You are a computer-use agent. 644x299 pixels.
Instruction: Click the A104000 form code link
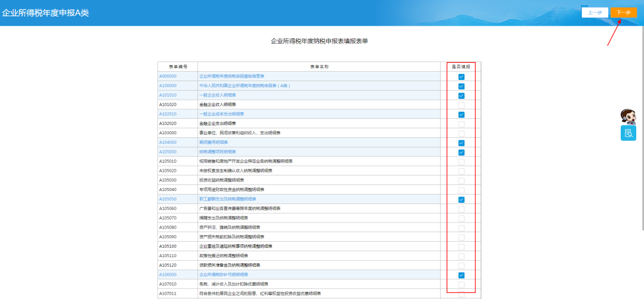pyautogui.click(x=168, y=142)
